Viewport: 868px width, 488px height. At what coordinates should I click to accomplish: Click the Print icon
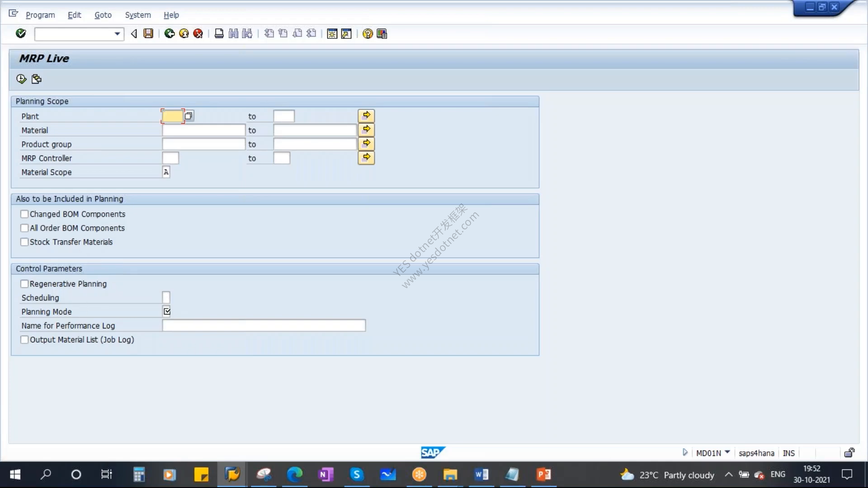(219, 33)
